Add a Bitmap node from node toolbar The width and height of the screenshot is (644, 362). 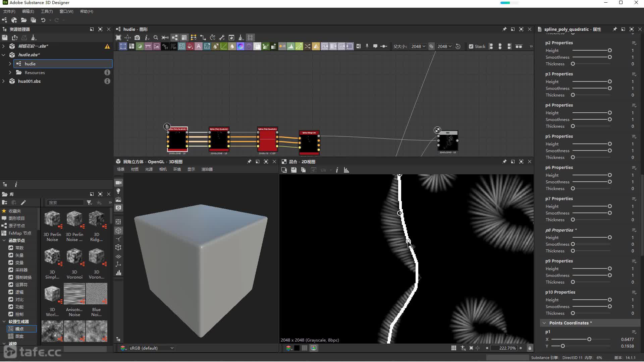[x=157, y=47]
